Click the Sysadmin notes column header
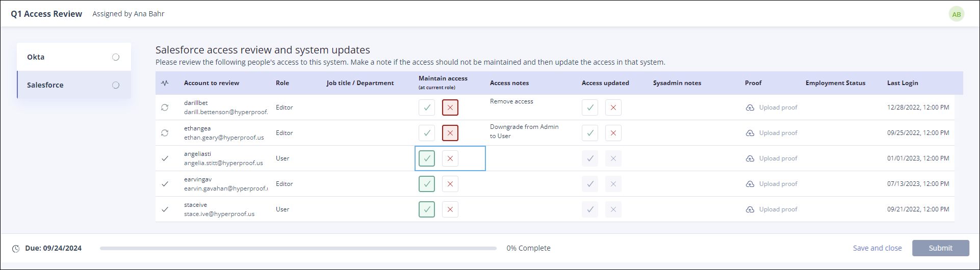980x270 pixels. pyautogui.click(x=677, y=83)
